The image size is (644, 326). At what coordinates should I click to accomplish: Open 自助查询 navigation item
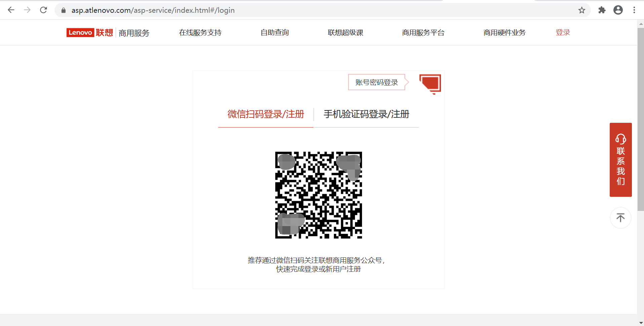pos(275,33)
